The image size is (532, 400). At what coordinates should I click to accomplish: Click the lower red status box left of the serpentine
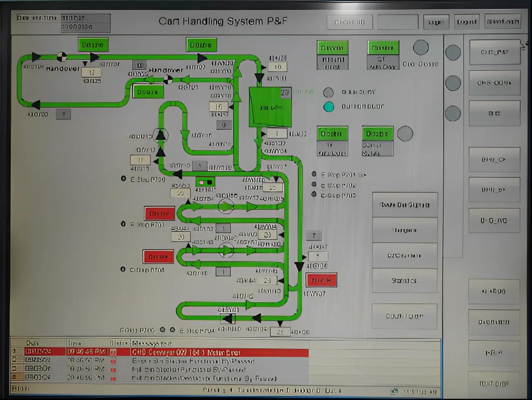[158, 257]
